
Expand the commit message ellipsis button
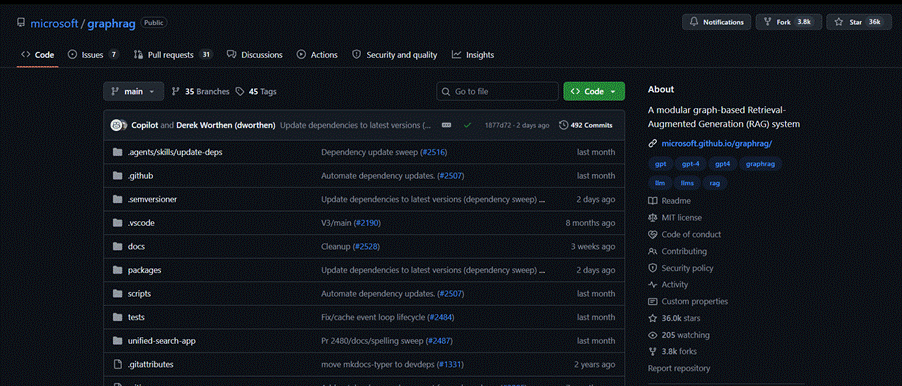coord(446,125)
